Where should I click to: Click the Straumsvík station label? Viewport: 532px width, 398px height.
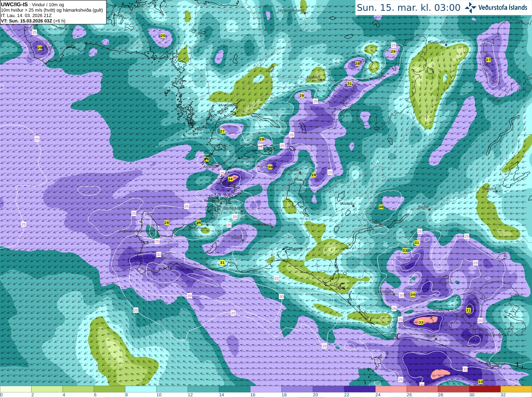(x=198, y=228)
